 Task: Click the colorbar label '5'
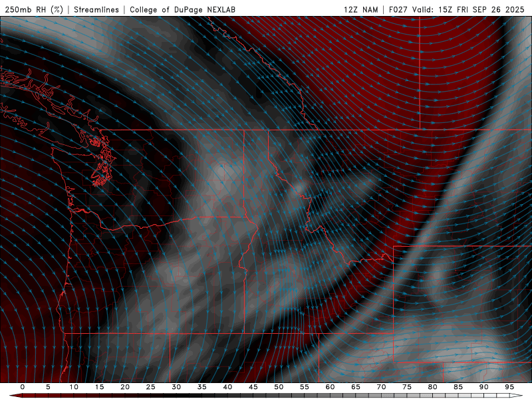tap(48, 387)
